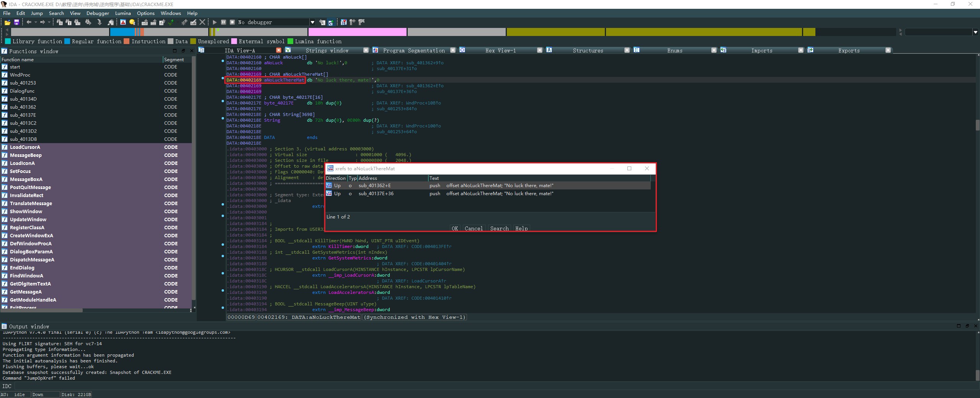Viewport: 980px width, 398px height.
Task: Switch to the Strings window tab
Action: 327,51
